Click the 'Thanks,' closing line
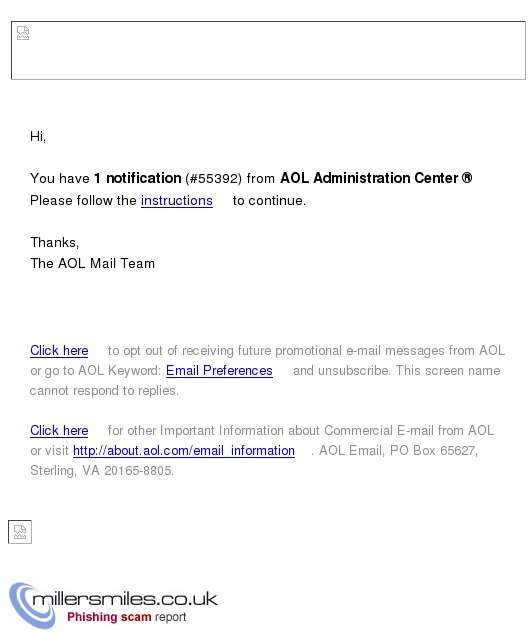The width and height of the screenshot is (529, 638). [x=55, y=242]
